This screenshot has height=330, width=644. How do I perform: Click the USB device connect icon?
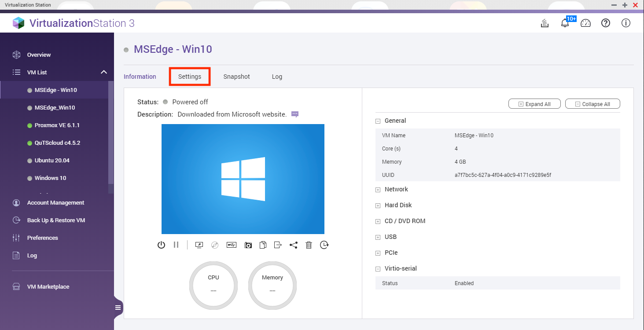pos(232,245)
